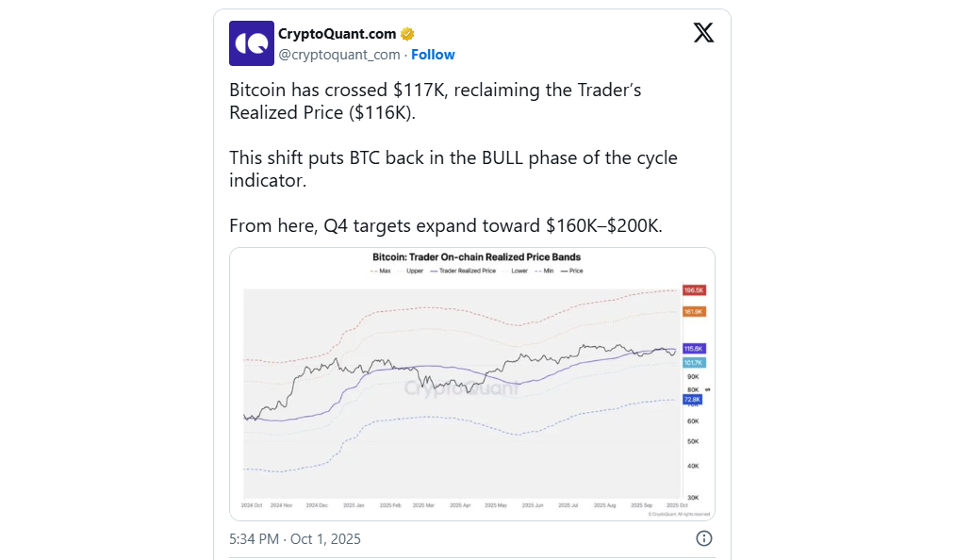
Task: Click the CryptoQuant profile avatar
Action: (x=252, y=43)
